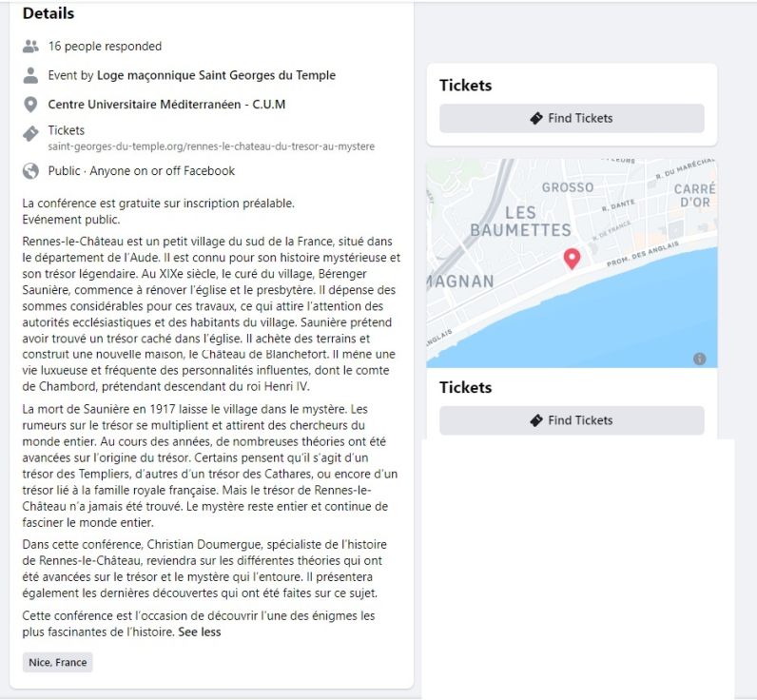The height and width of the screenshot is (700, 757).
Task: Click the globe public privacy icon
Action: [x=30, y=171]
